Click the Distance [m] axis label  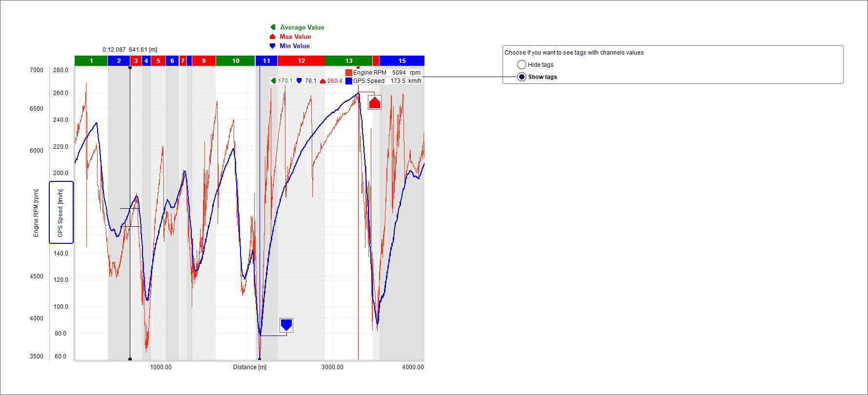pos(250,367)
